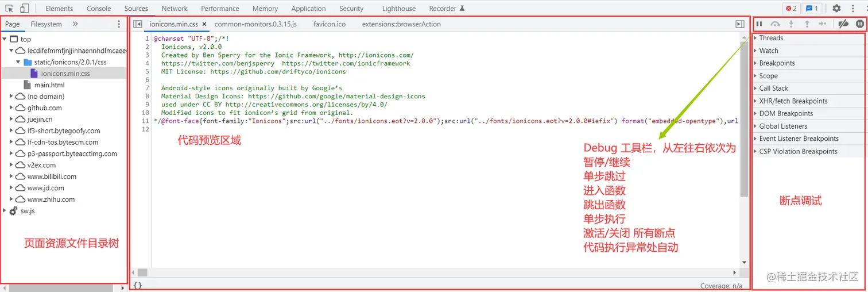Deactivate all breakpoints
Image resolution: width=868 pixels, height=292 pixels.
pyautogui.click(x=843, y=24)
